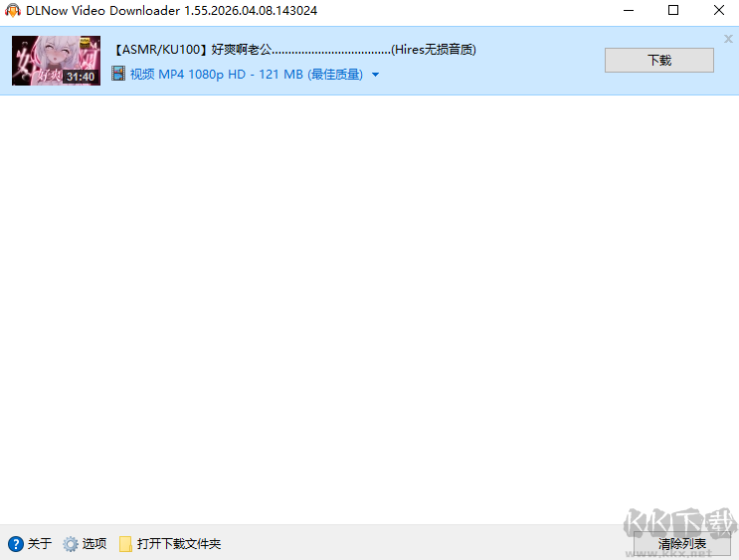
Task: Remove the video item with its x button
Action: click(728, 39)
